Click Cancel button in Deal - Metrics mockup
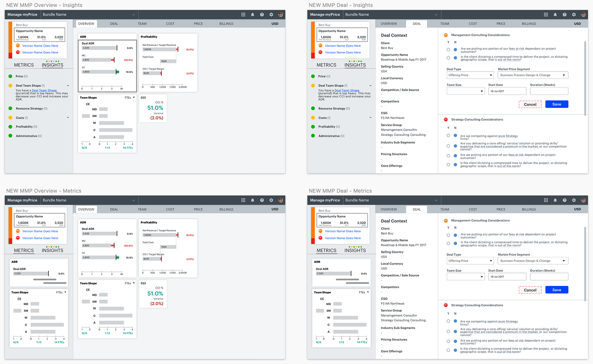Viewport: 593px width, 364px height. point(530,290)
